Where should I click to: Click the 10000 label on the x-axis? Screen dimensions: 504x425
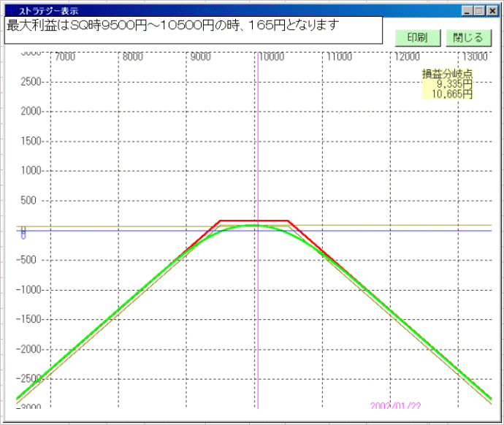[270, 56]
